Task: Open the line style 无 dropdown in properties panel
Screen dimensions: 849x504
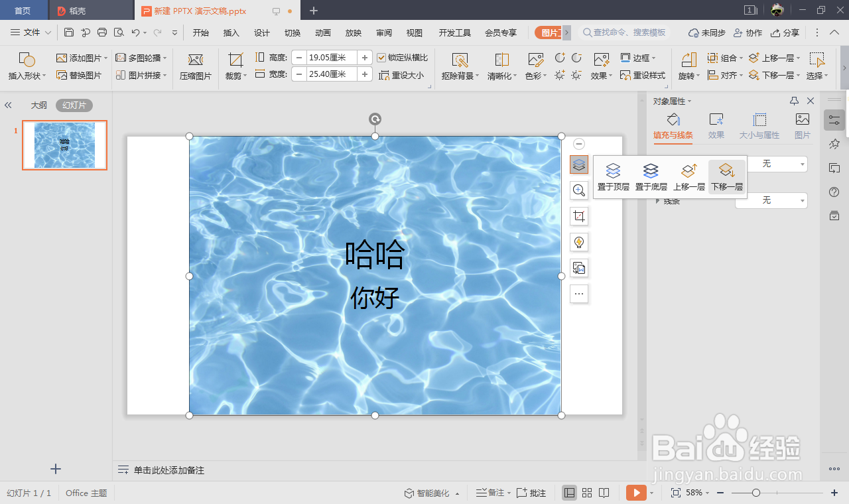Action: point(771,200)
